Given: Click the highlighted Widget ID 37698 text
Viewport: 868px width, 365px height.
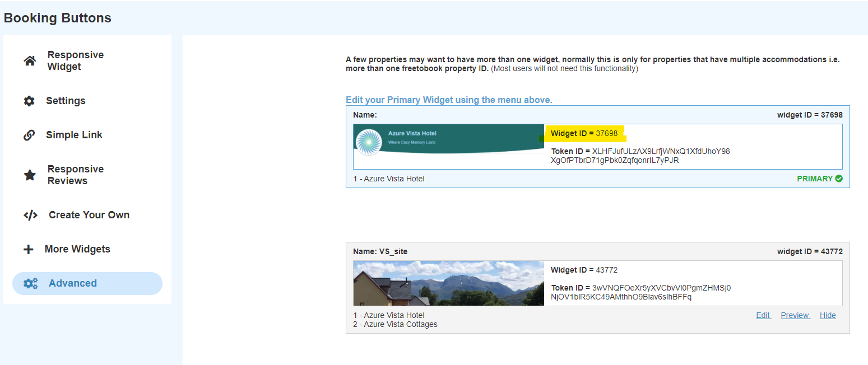Looking at the screenshot, I should (584, 134).
